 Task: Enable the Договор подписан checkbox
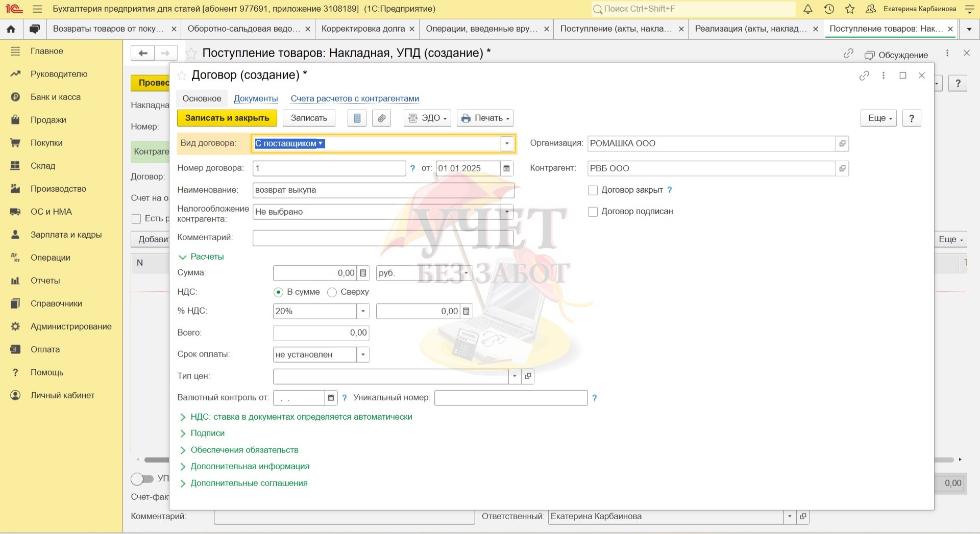[593, 212]
